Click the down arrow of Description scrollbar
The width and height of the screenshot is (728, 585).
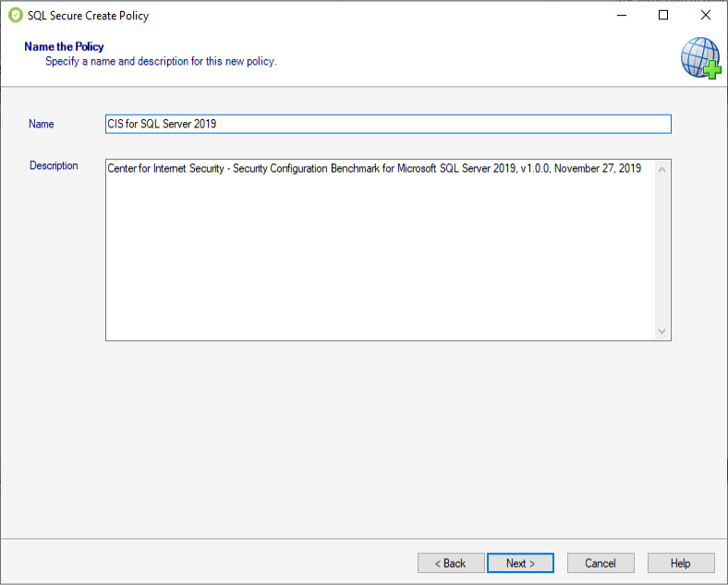pos(661,331)
